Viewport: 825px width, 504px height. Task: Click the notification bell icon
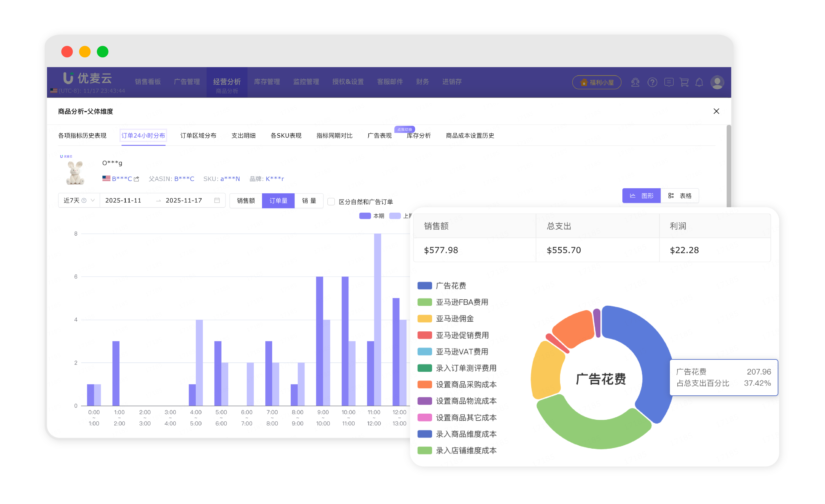(699, 82)
